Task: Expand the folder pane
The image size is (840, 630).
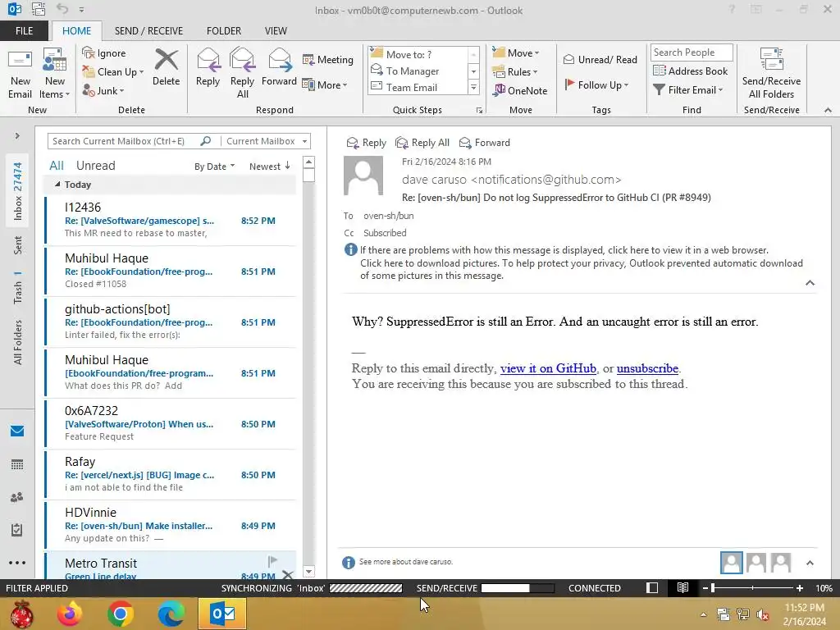Action: pos(17,135)
